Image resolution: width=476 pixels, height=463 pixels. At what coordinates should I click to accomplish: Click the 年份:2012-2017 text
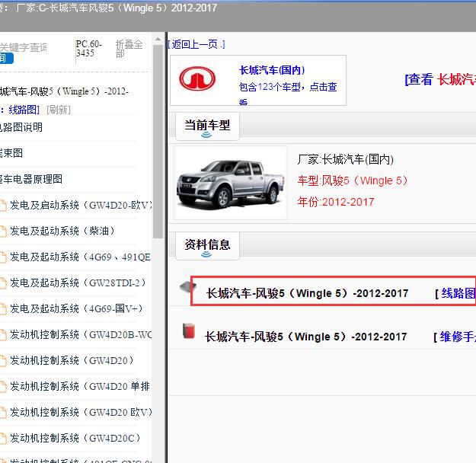[x=336, y=202]
